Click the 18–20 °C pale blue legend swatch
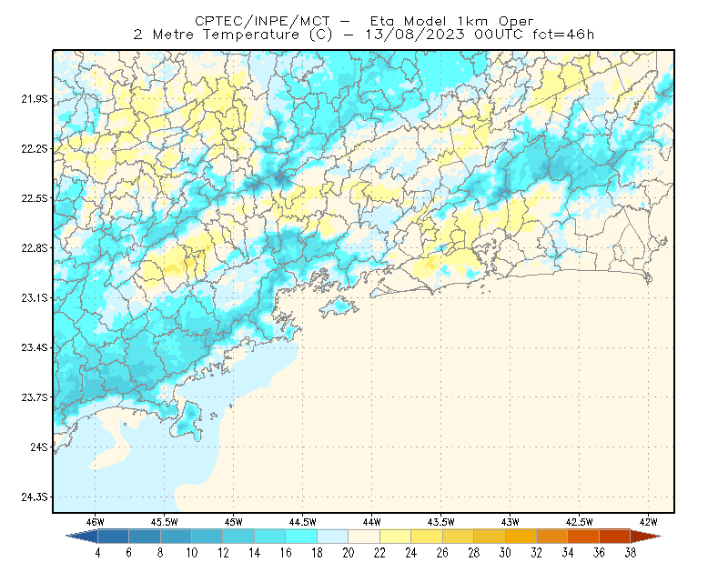Screen dimensions: 728x562 [333, 536]
